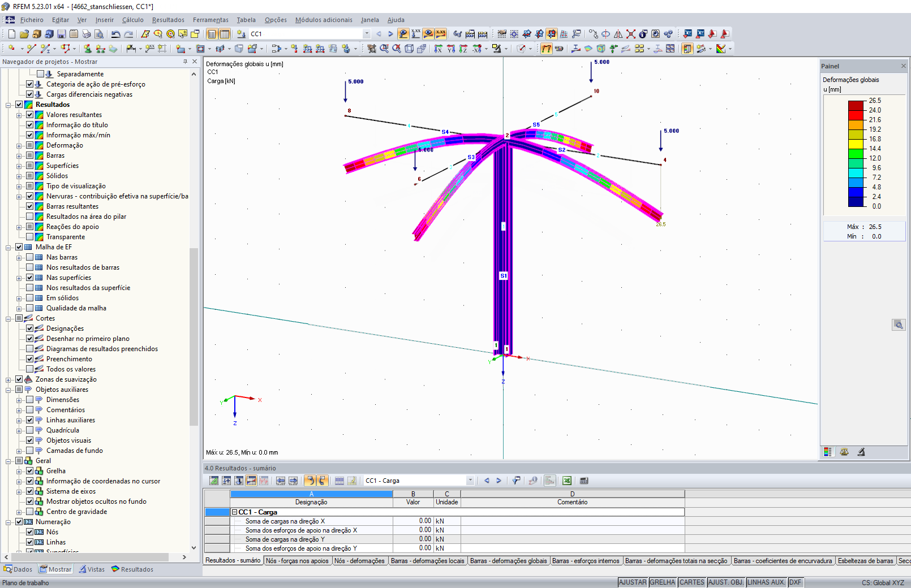Image resolution: width=911 pixels, height=588 pixels.
Task: Redo the last action
Action: pyautogui.click(x=128, y=34)
